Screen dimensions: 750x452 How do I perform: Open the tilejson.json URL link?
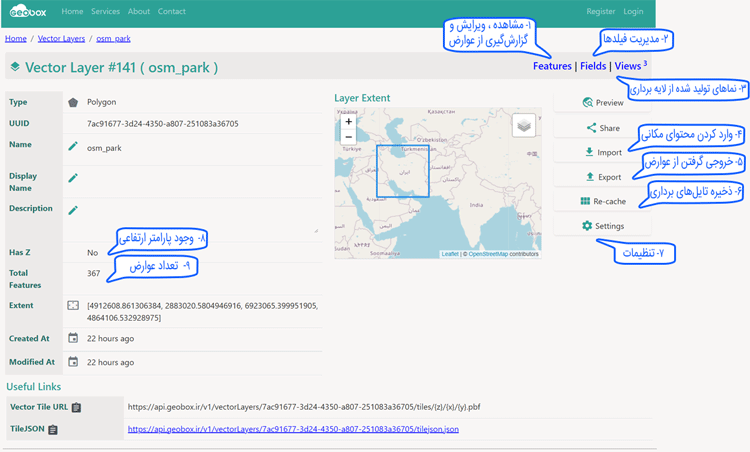(293, 429)
